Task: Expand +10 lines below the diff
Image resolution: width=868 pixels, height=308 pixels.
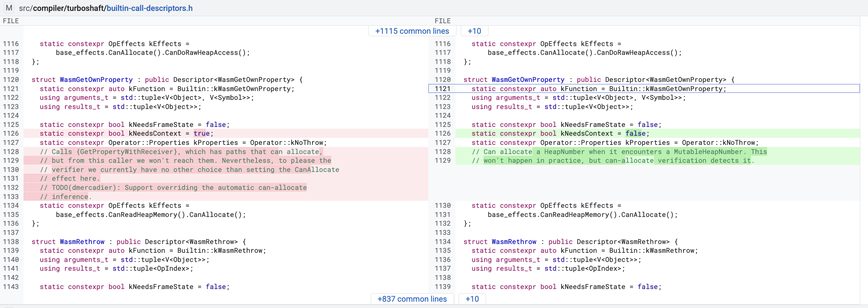Action: coord(472,299)
